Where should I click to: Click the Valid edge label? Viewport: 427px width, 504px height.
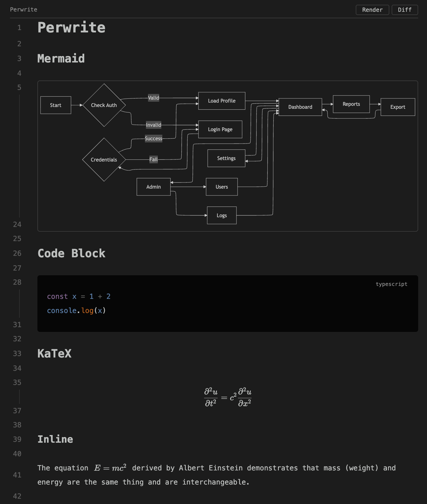153,98
